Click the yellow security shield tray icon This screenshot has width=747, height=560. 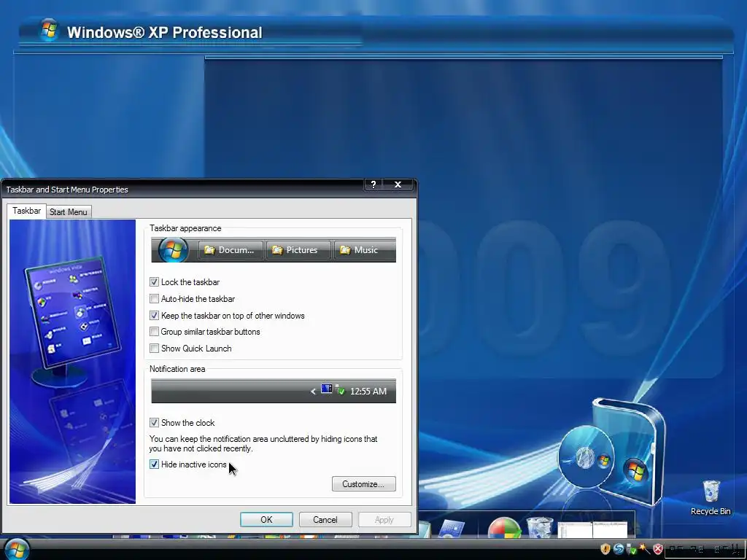(x=605, y=549)
